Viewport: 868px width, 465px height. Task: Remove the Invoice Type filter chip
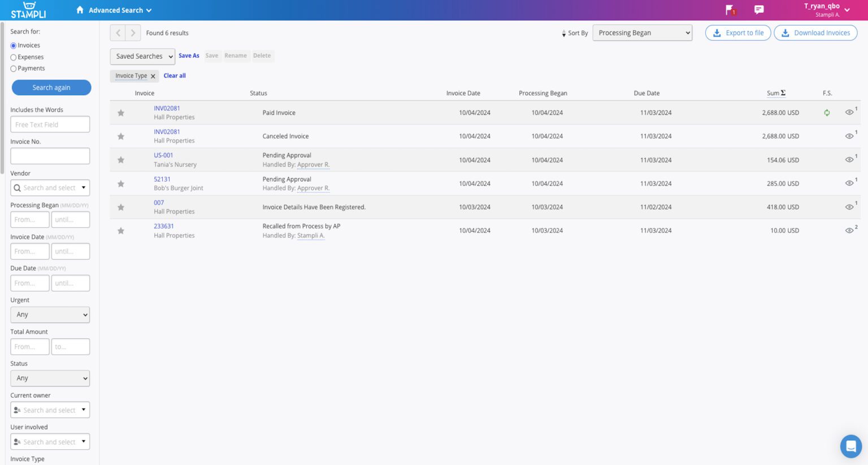pyautogui.click(x=153, y=75)
